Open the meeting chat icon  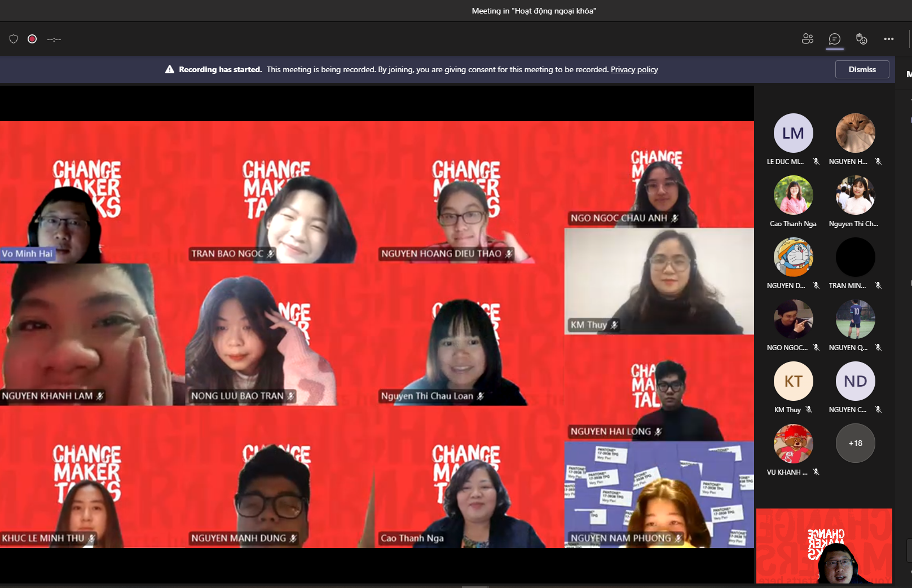click(834, 39)
